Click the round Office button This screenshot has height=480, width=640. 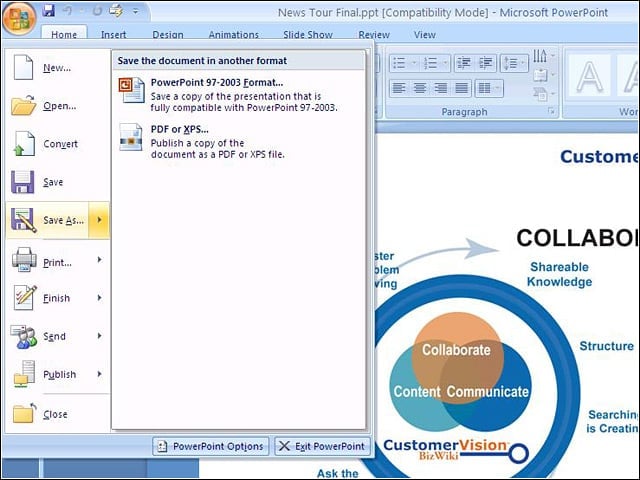19,18
